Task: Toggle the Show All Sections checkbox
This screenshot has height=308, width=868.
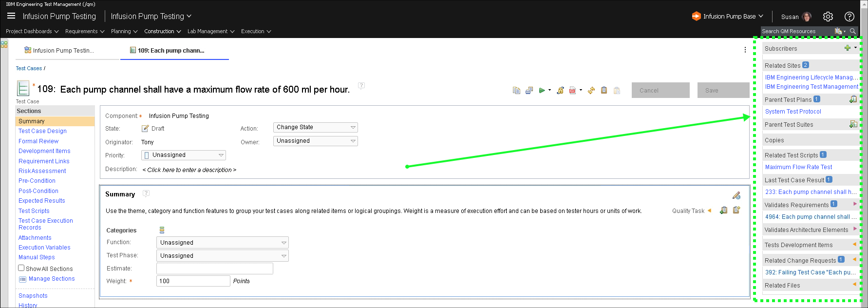Action: 21,268
